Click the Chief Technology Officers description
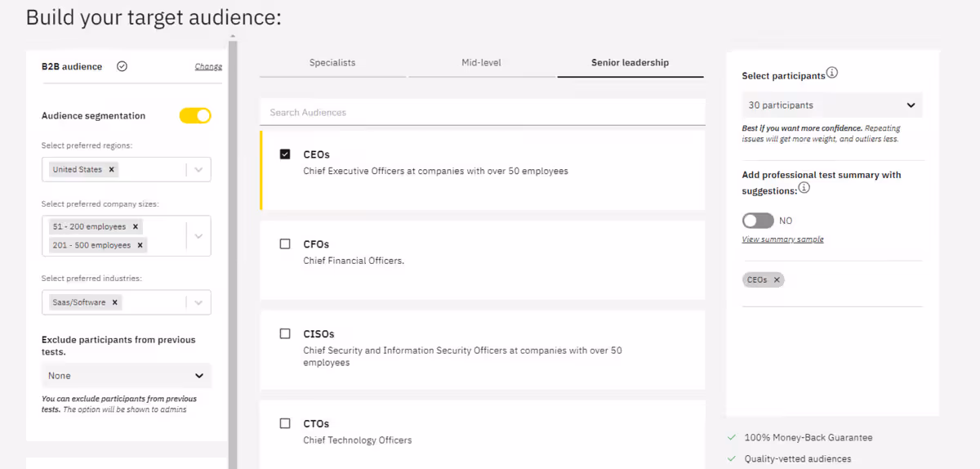Image resolution: width=980 pixels, height=469 pixels. click(x=357, y=440)
